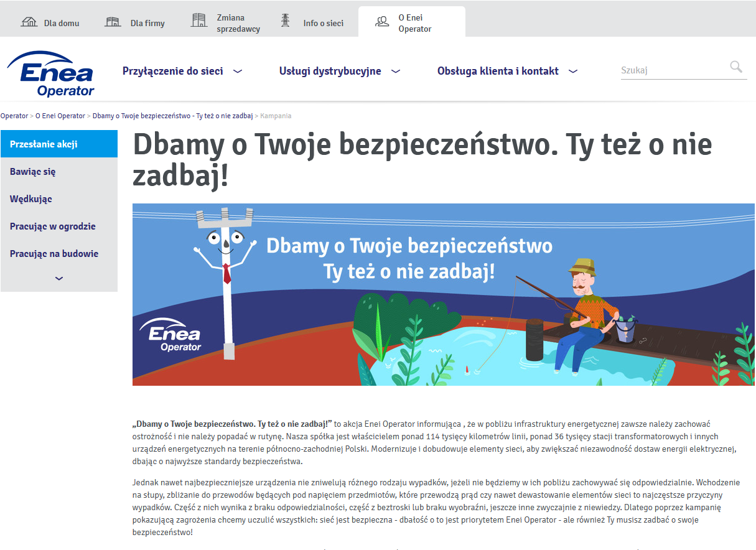Expand chevron beside Przyłączenie do sieci

237,72
